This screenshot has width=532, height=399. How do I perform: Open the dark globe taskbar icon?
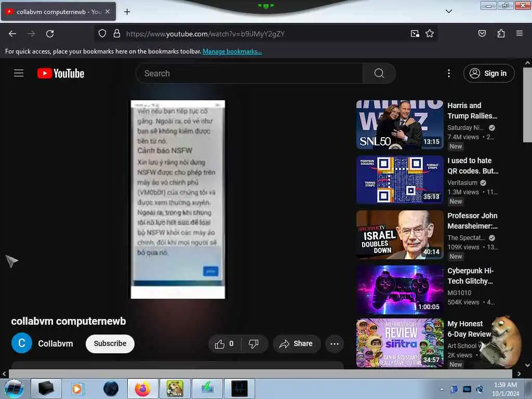point(111,389)
